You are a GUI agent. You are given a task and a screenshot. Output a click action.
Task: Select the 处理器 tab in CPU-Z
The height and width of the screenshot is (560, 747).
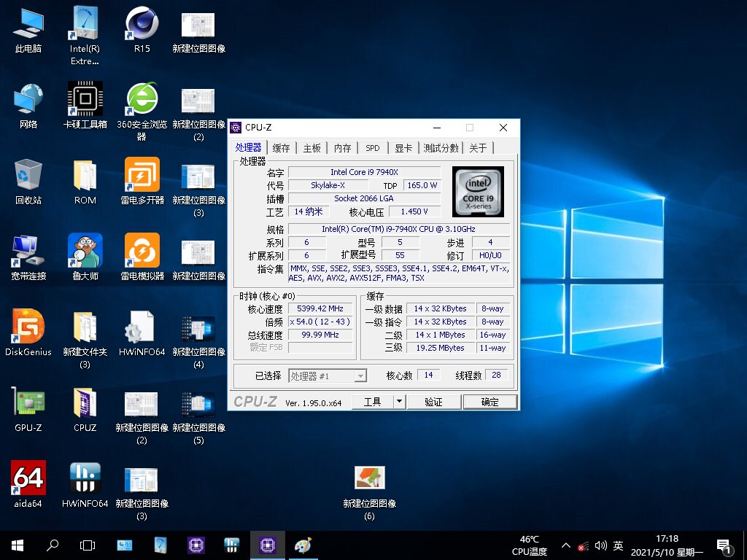248,147
